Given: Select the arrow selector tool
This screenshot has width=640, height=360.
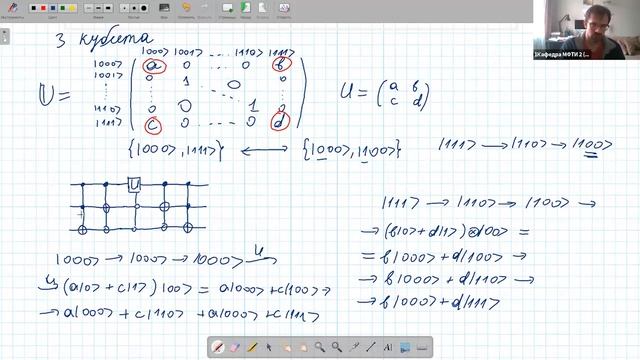Looking at the screenshot, I should click(x=269, y=347).
